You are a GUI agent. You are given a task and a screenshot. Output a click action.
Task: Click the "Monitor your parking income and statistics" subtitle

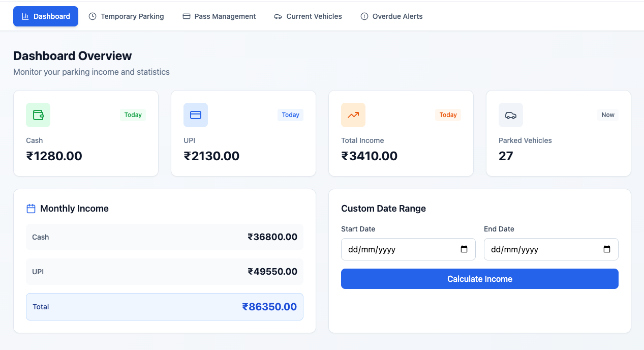pyautogui.click(x=91, y=72)
